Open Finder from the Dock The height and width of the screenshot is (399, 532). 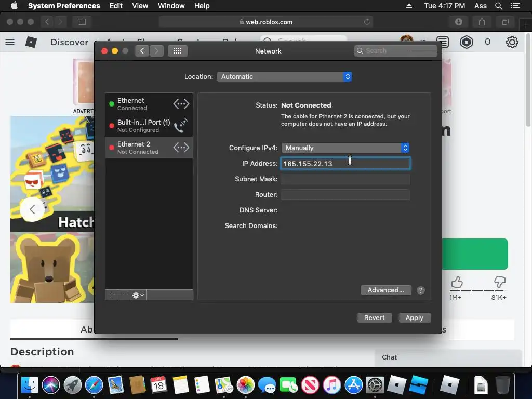point(30,385)
